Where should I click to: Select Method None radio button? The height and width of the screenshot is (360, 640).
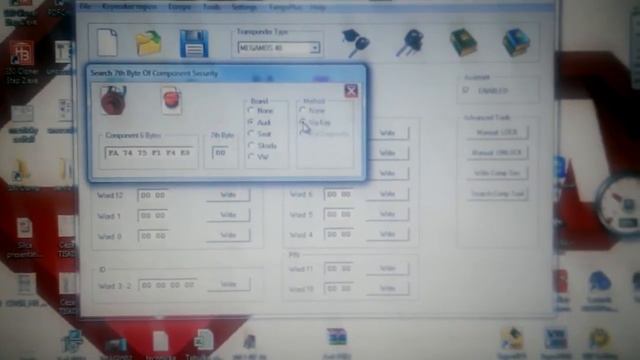[302, 110]
